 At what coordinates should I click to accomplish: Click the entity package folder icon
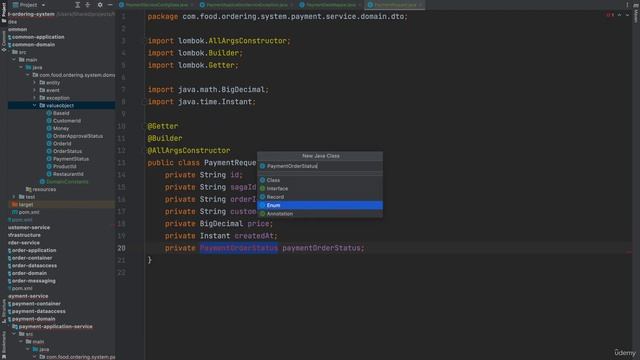[x=42, y=82]
